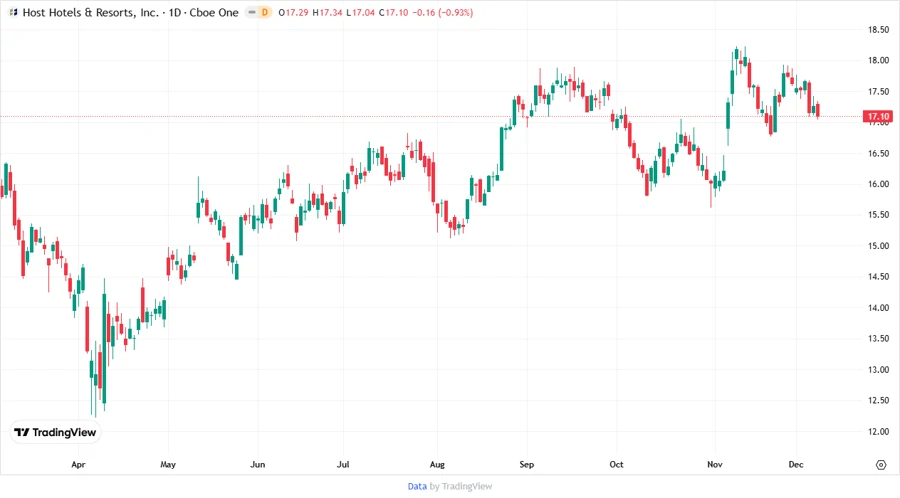Image resolution: width=900 pixels, height=498 pixels.
Task: Click the 16.50 price axis label
Action: (x=878, y=153)
